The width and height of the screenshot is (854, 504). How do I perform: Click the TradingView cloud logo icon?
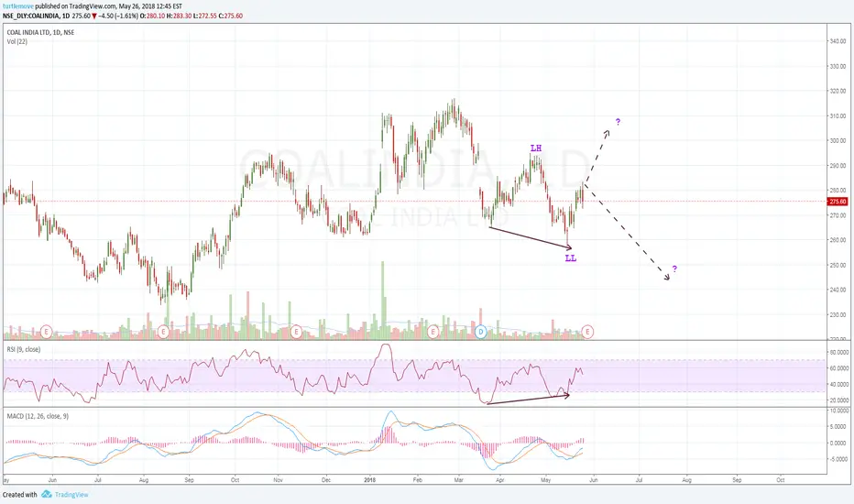[x=47, y=494]
